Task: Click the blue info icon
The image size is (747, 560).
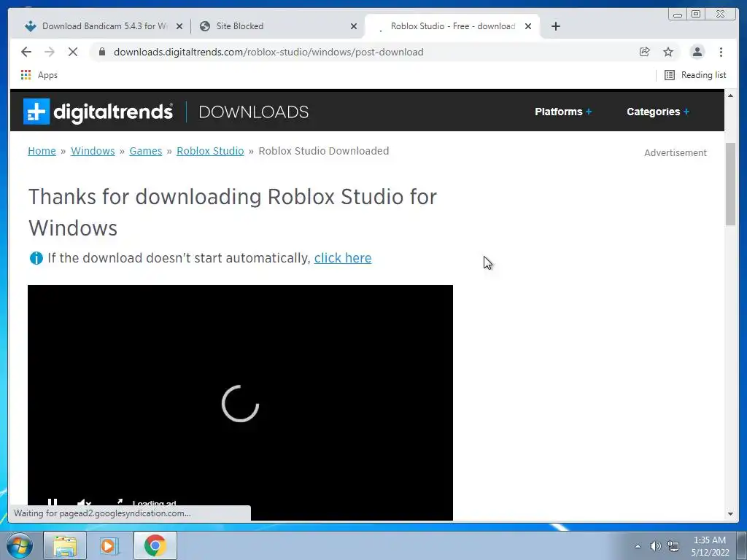Action: coord(36,258)
